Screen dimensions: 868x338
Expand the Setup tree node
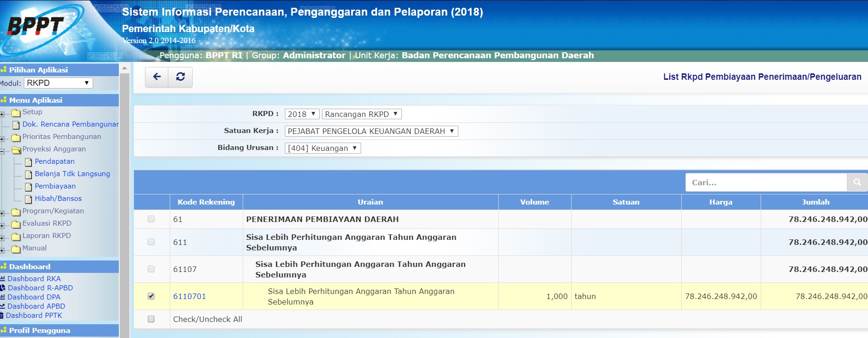[2, 114]
